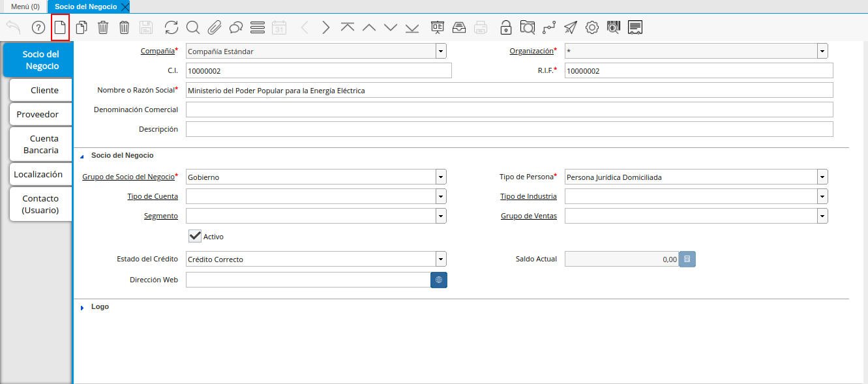The image size is (868, 384).
Task: Click the Copy Record icon
Action: 82,27
